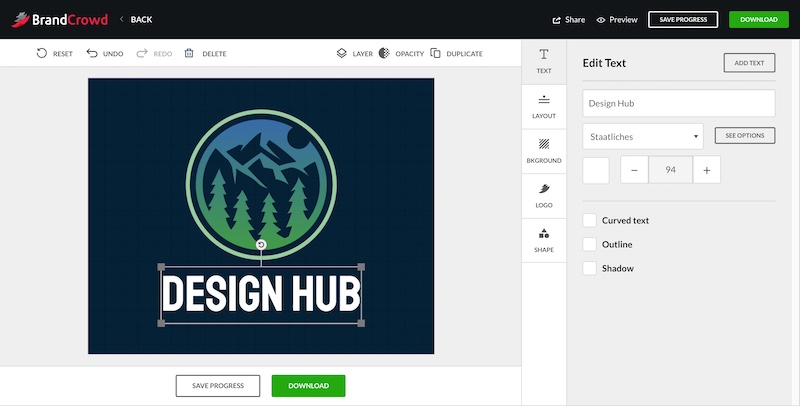Adjust Opacity using the toolbar icon
Viewport: 800px width, 406px height.
[383, 53]
